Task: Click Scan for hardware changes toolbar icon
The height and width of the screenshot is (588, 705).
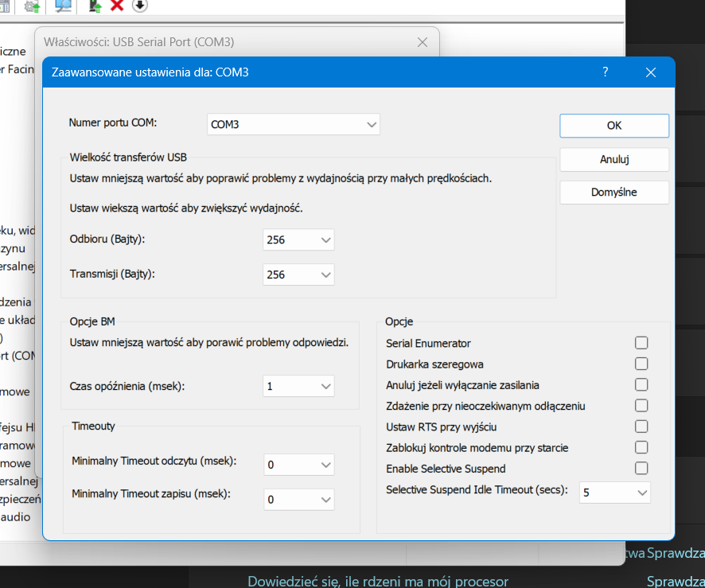Action: point(63,6)
